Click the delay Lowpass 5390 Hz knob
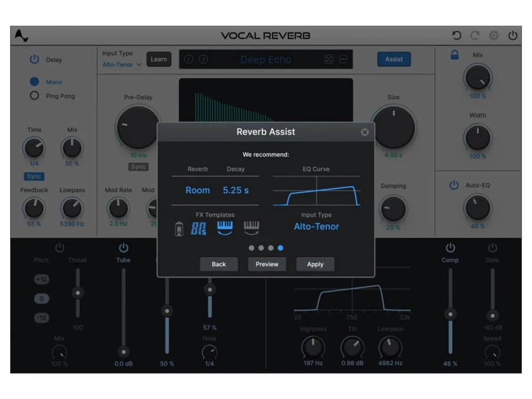This screenshot has width=532, height=399. 72,208
